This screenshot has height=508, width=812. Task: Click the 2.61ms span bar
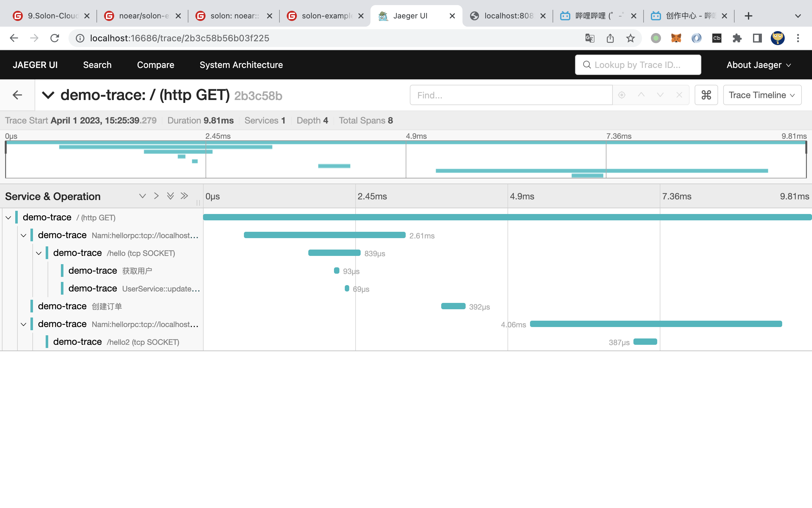pos(324,235)
